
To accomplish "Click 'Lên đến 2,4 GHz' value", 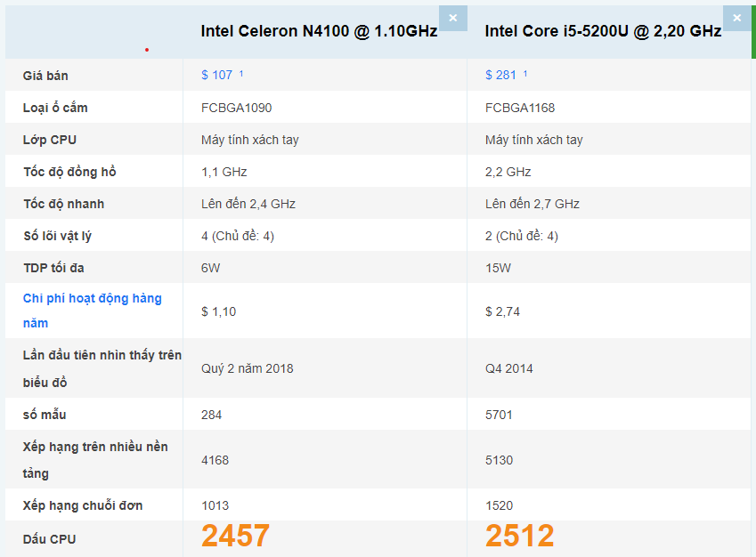I will pyautogui.click(x=248, y=204).
